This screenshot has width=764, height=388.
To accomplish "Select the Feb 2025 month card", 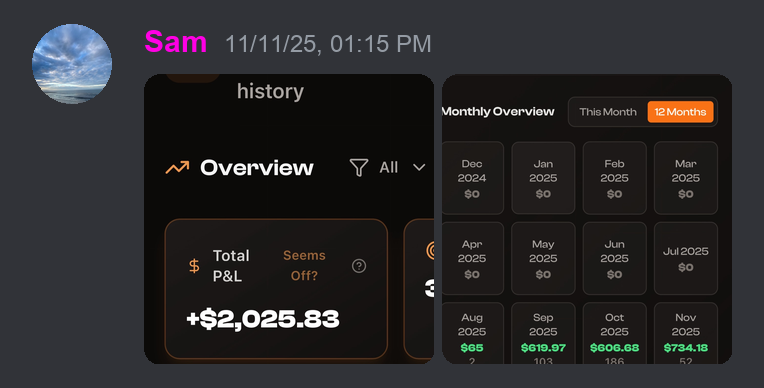I will [x=614, y=178].
